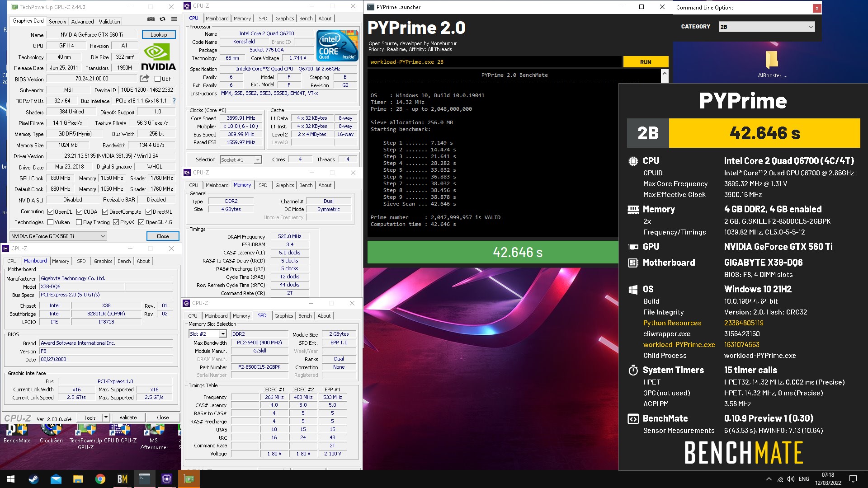This screenshot has width=868, height=488.
Task: Toggle the DirectCompute checkbox
Action: [x=105, y=211]
